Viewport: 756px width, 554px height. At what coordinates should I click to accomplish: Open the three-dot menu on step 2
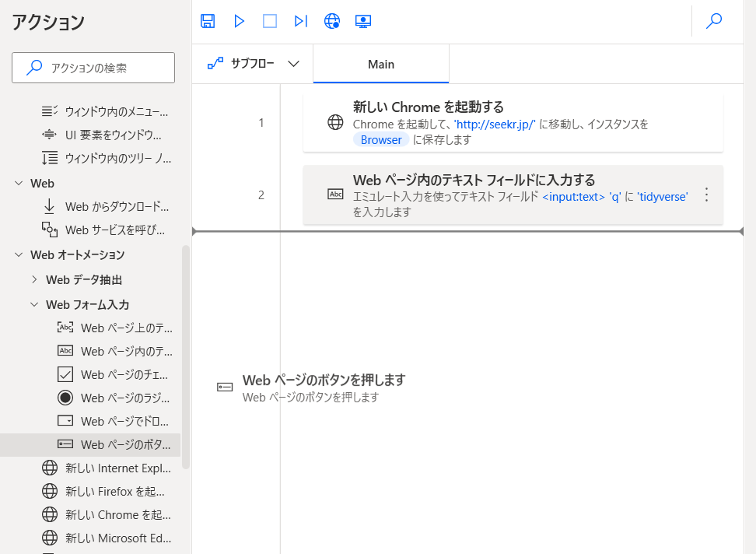click(706, 195)
